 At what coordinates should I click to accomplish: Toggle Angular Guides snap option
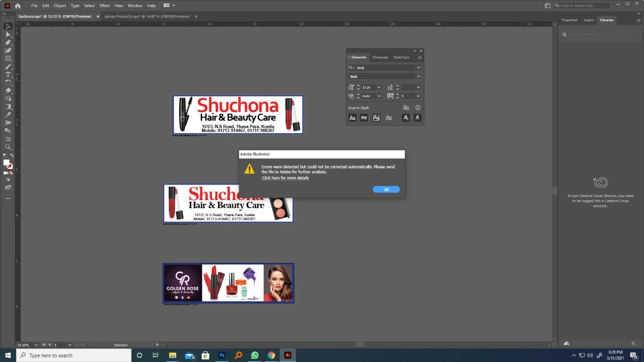(406, 118)
